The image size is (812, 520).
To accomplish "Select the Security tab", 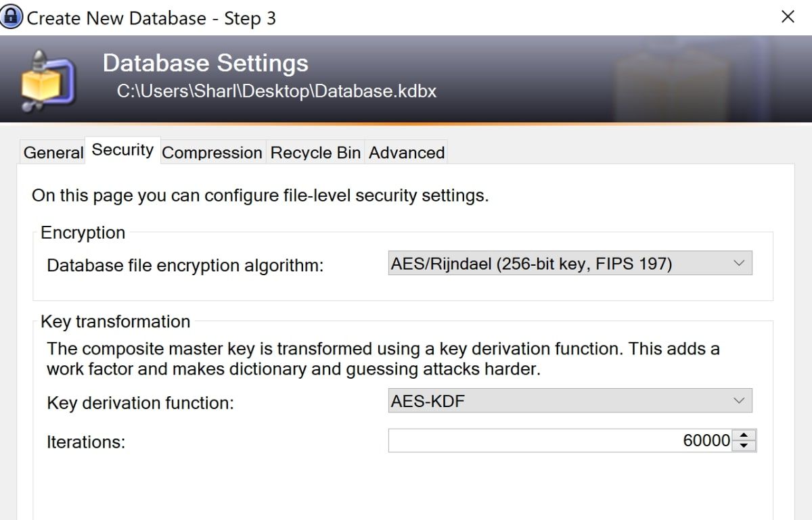I will 122,150.
